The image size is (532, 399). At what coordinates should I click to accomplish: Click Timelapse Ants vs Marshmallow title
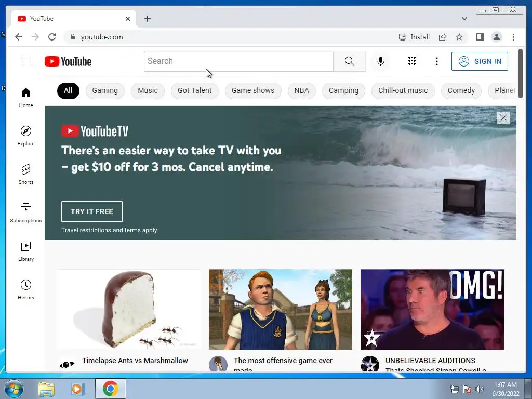[135, 361]
